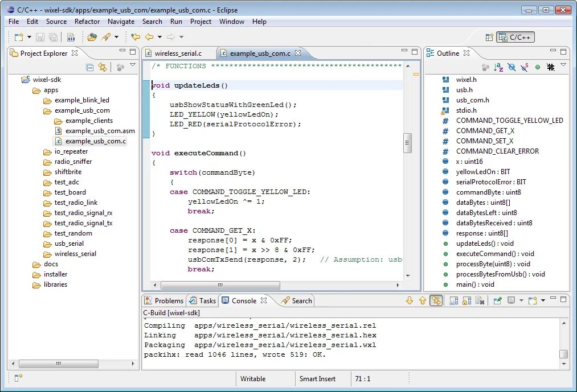Switch to the Search tab
This screenshot has height=392, width=577.
click(297, 301)
